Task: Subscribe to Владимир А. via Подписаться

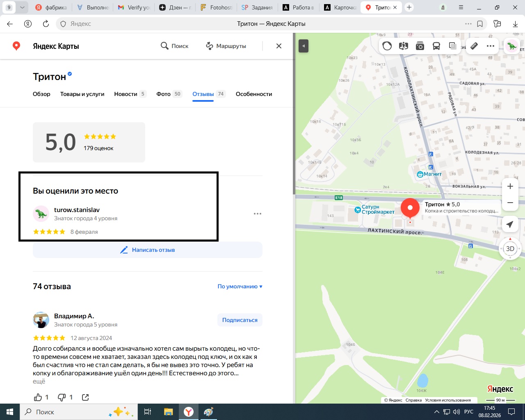Action: click(240, 320)
